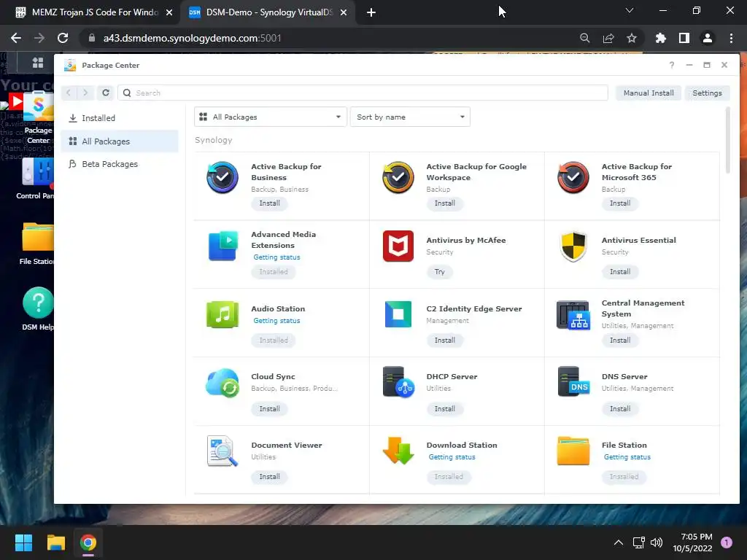747x560 pixels.
Task: Open Active Backup for Google Workspace icon
Action: [398, 178]
